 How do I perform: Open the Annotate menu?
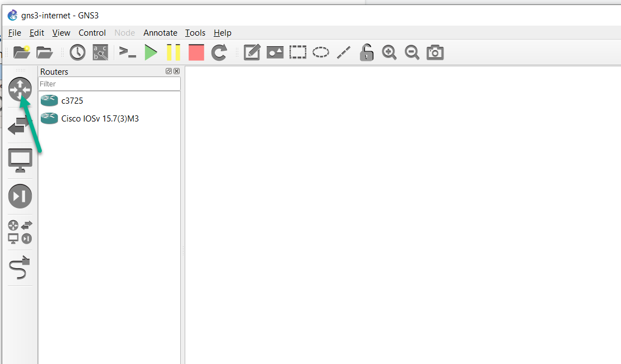point(160,33)
